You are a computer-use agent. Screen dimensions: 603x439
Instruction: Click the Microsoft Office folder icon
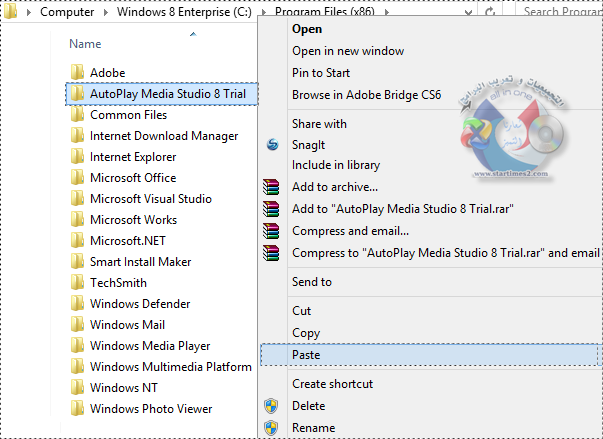tap(77, 177)
